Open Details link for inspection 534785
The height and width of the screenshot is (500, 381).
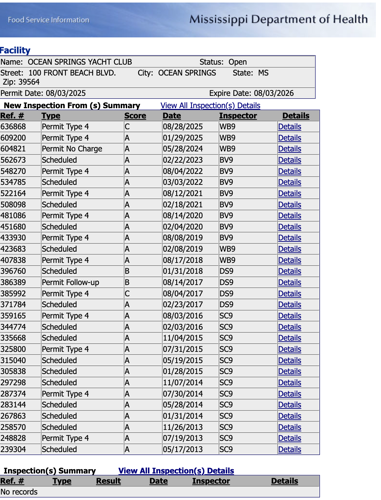[289, 182]
